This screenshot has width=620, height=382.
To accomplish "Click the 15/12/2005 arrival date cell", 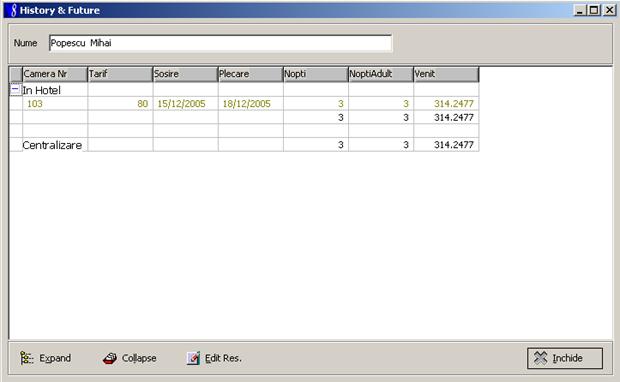I will (185, 104).
